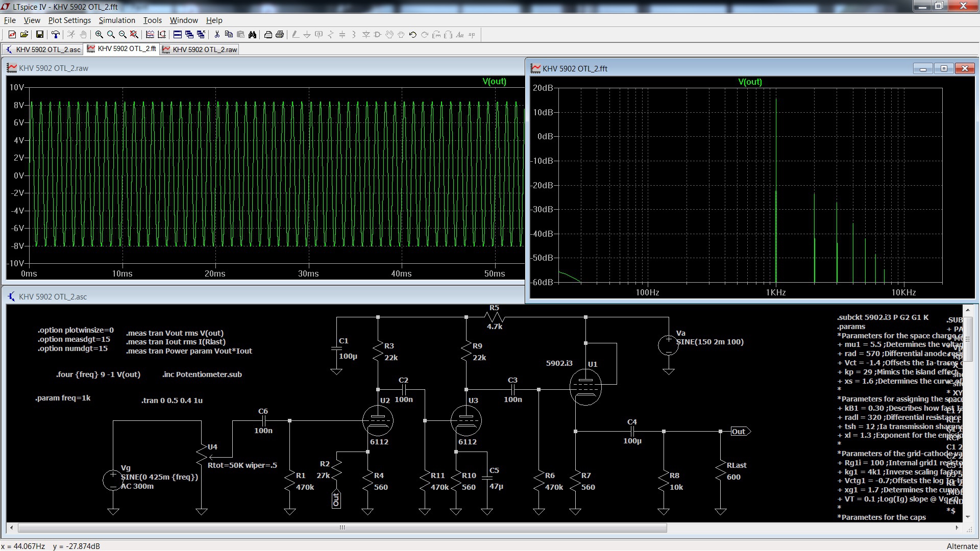Click the Print icon
The image size is (980, 551).
pyautogui.click(x=280, y=35)
